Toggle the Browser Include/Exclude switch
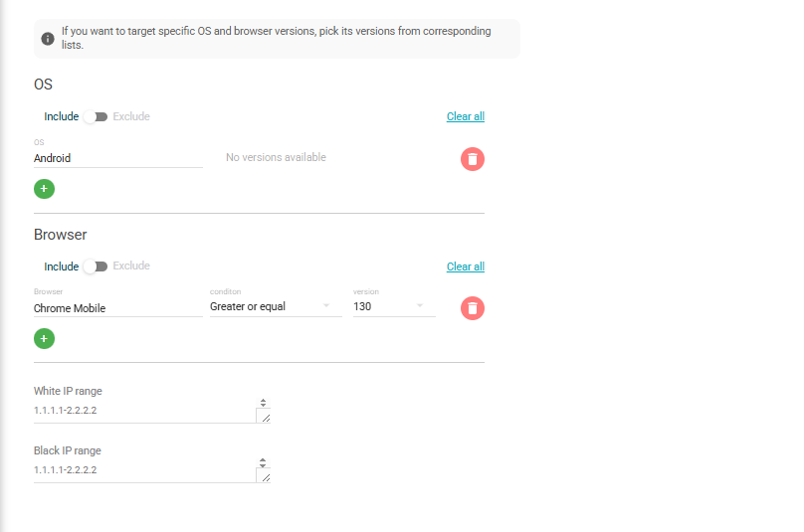 click(96, 266)
